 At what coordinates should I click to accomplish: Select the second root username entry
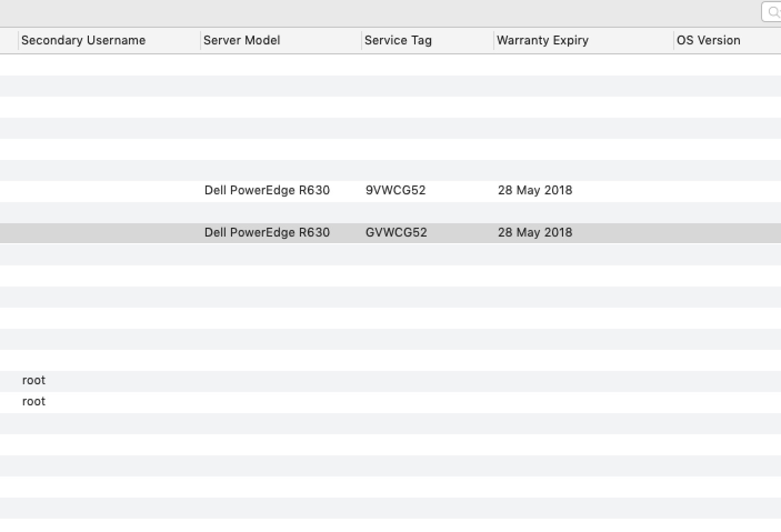point(34,401)
